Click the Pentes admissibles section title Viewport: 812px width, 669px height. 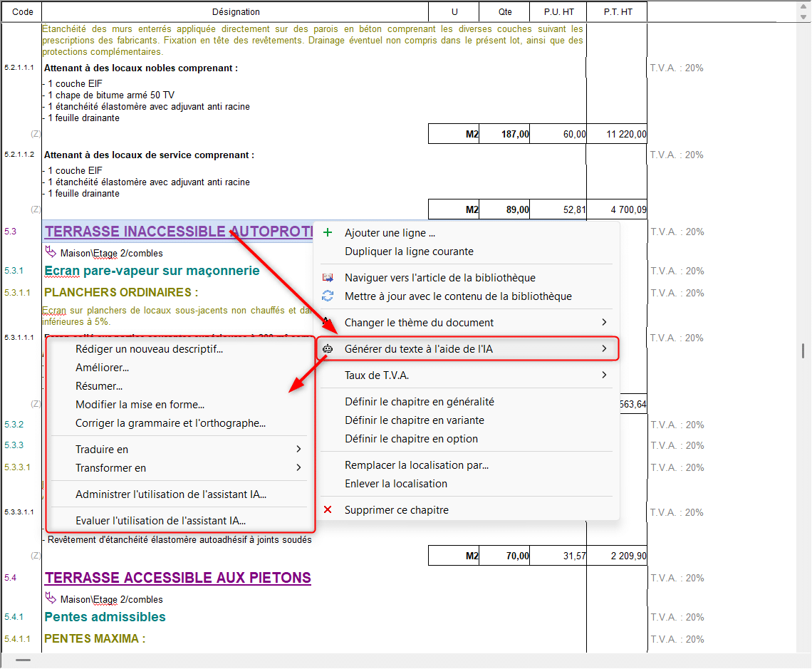point(105,617)
